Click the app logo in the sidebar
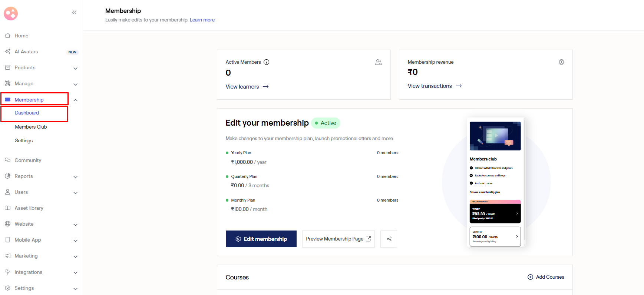 (11, 13)
